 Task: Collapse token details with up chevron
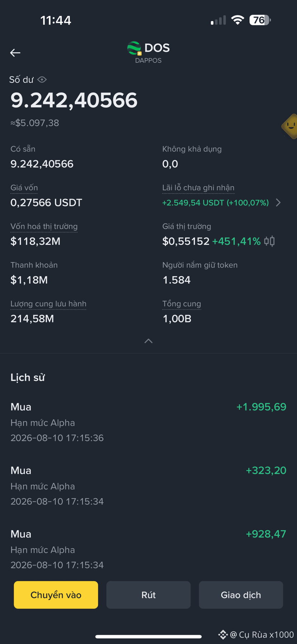pyautogui.click(x=148, y=341)
